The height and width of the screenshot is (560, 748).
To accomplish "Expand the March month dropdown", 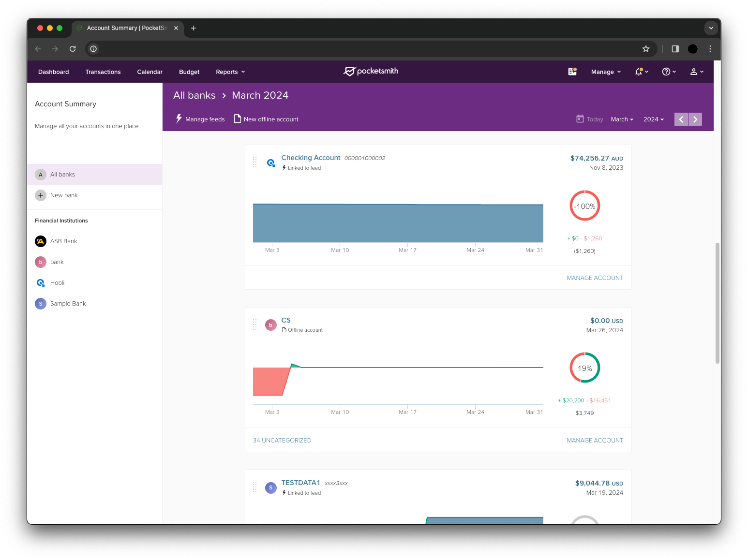I will coord(622,119).
